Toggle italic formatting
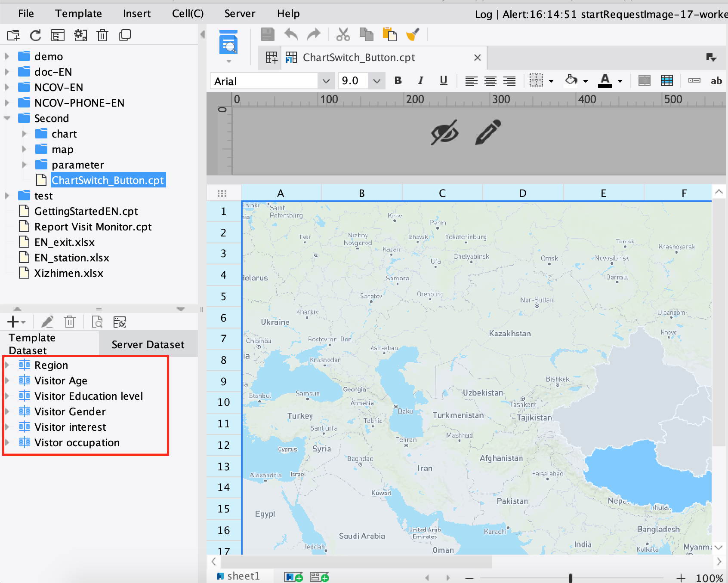This screenshot has width=728, height=583. (420, 81)
